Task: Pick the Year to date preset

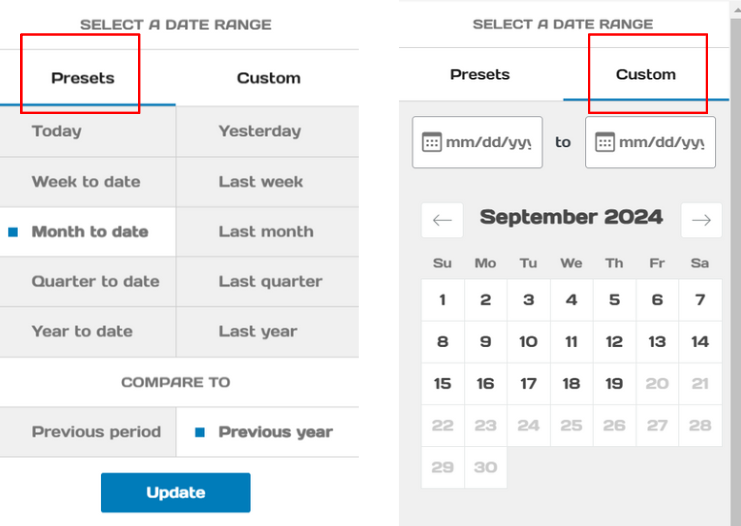Action: click(x=88, y=331)
